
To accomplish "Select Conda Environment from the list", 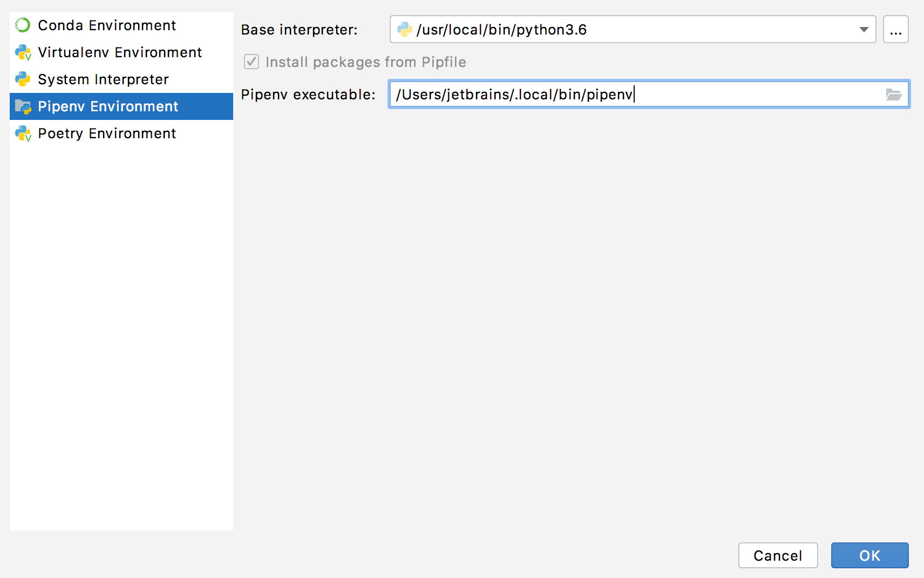I will pos(106,25).
